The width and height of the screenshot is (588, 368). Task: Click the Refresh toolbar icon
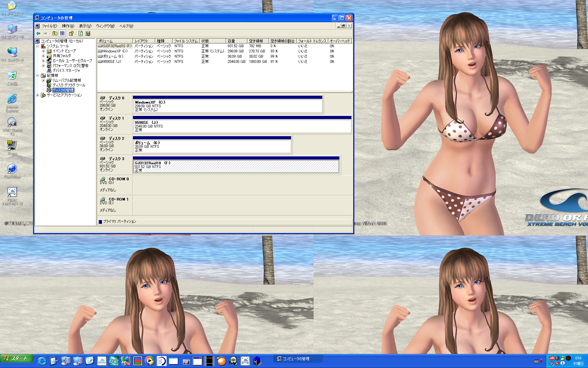click(x=81, y=33)
